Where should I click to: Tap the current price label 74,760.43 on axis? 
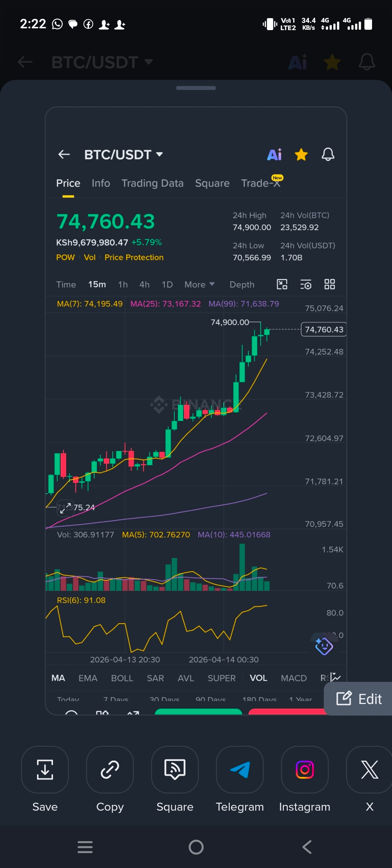(x=324, y=329)
